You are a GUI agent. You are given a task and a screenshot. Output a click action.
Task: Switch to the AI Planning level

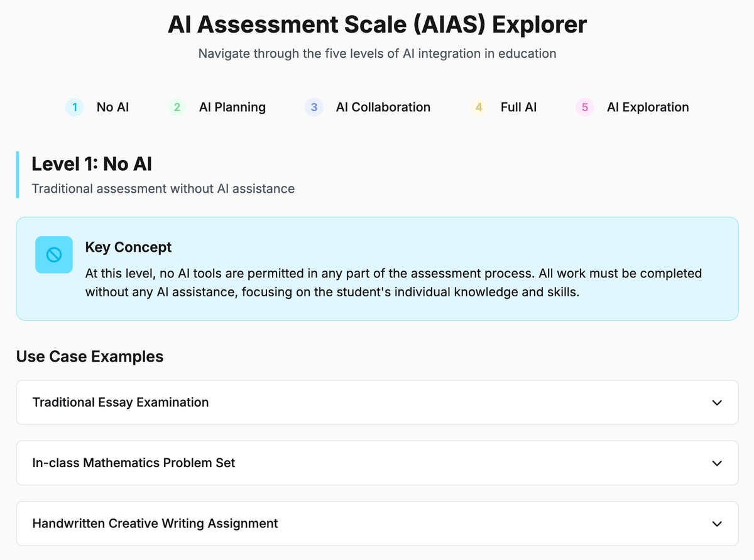232,107
